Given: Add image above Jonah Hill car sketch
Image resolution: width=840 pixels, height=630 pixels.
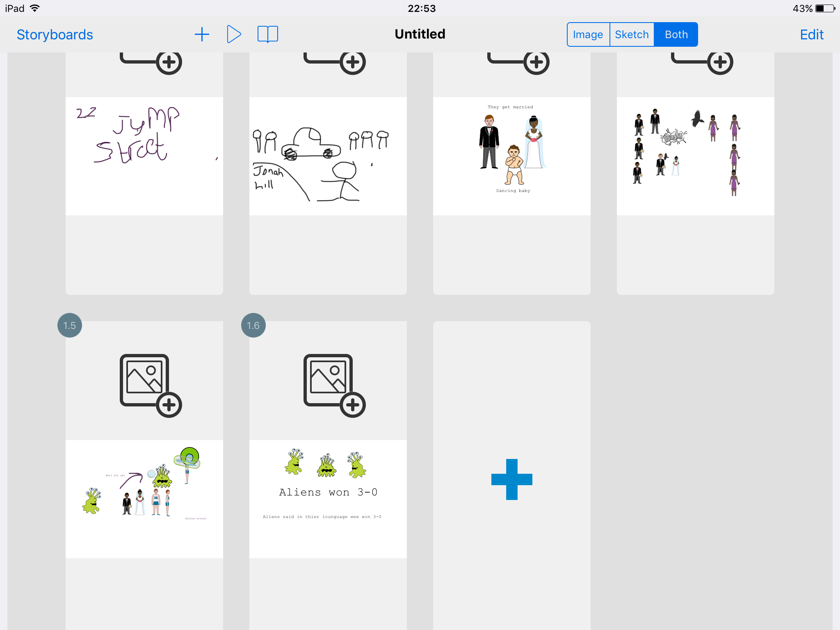Looking at the screenshot, I should (334, 64).
